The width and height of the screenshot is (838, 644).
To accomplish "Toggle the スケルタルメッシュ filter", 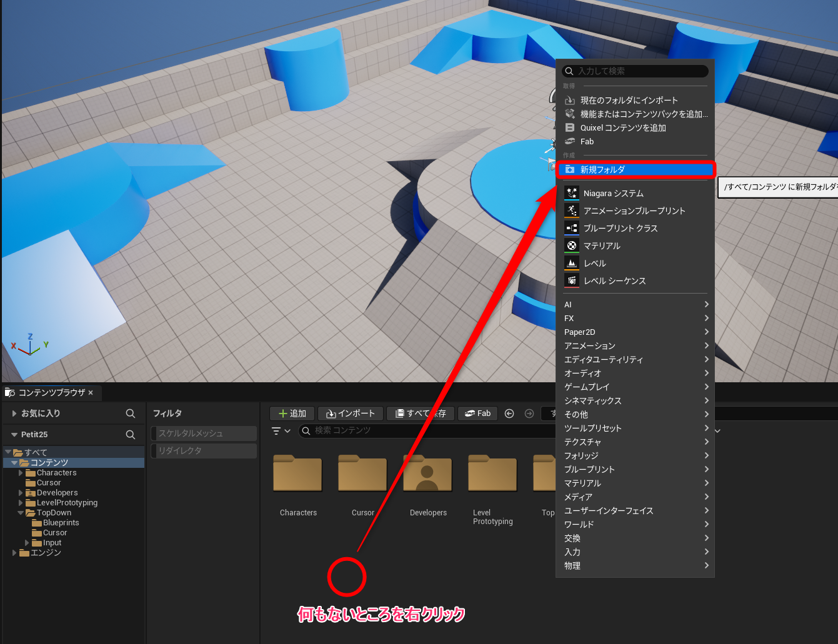I will pos(204,433).
